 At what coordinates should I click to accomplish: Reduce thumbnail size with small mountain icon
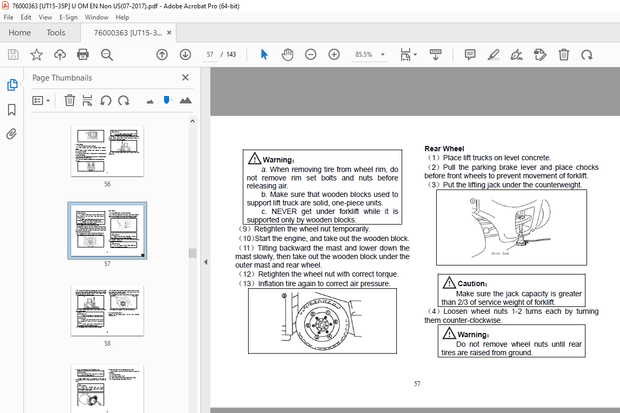click(x=150, y=102)
